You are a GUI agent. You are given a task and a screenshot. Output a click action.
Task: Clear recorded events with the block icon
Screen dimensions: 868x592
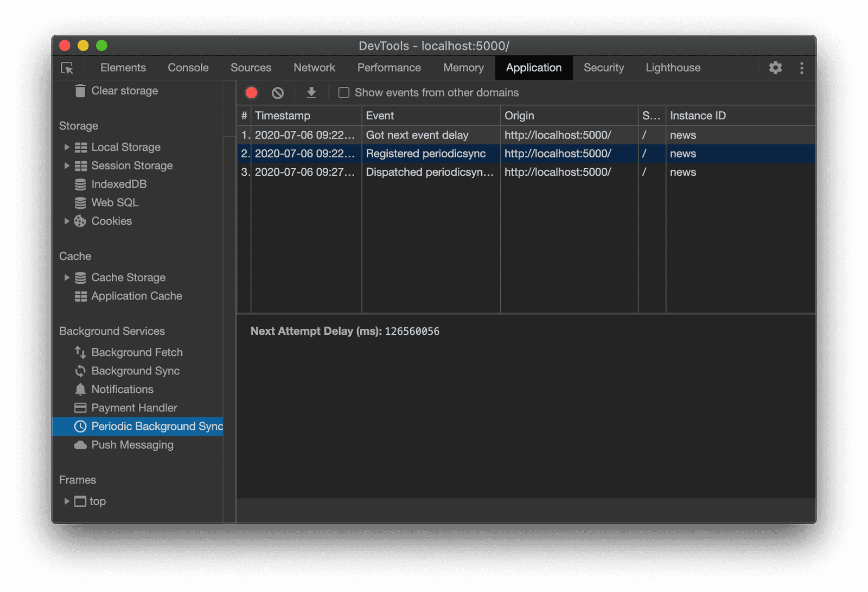point(278,93)
